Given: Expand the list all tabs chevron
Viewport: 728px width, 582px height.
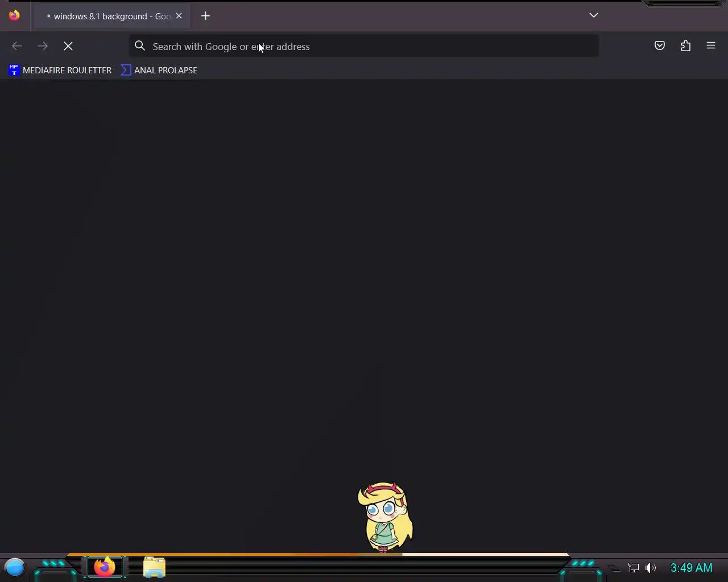Looking at the screenshot, I should [594, 15].
